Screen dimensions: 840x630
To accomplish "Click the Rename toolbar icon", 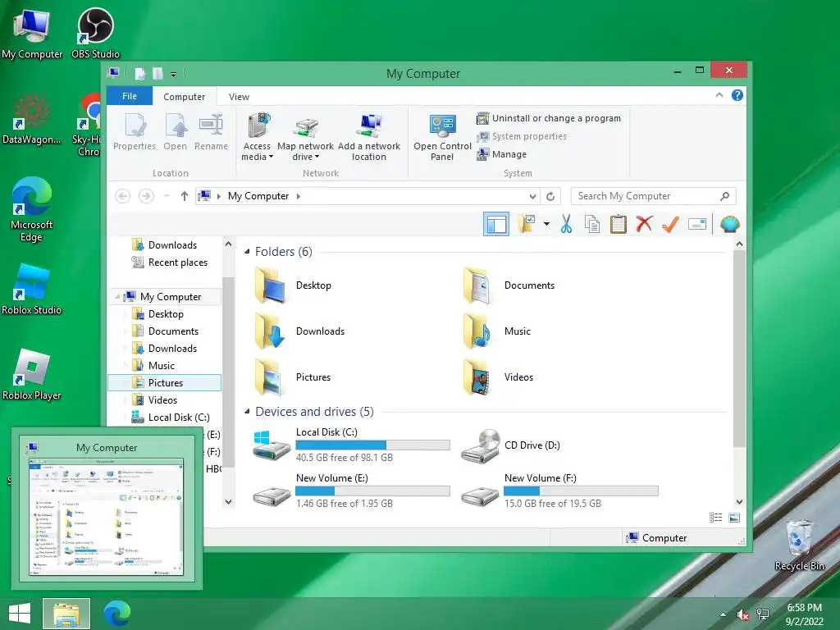I will [697, 224].
